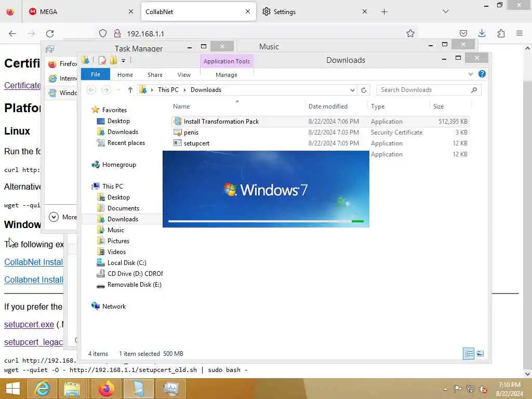532x399 pixels.
Task: Bookmark this page with the star icon
Action: click(410, 33)
